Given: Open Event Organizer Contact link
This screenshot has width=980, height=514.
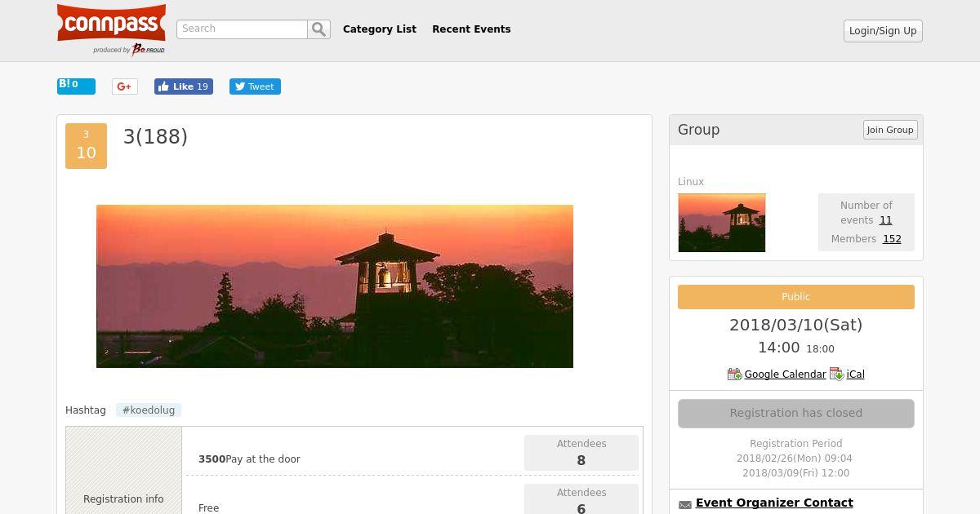Looking at the screenshot, I should [774, 503].
